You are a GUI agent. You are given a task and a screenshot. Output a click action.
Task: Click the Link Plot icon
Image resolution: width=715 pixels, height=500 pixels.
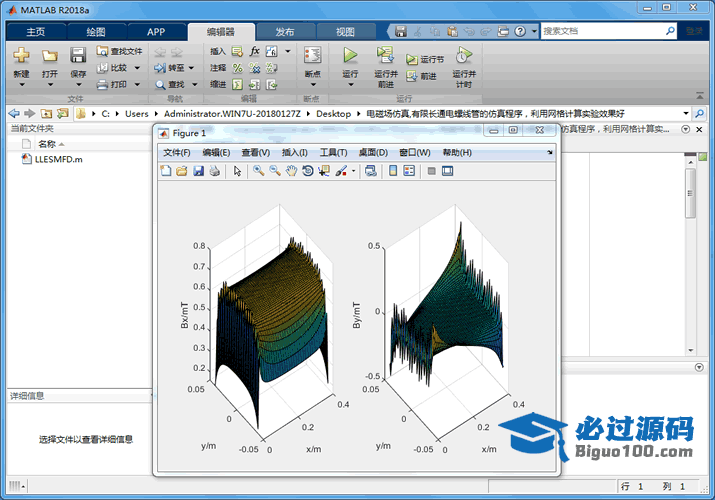(371, 171)
